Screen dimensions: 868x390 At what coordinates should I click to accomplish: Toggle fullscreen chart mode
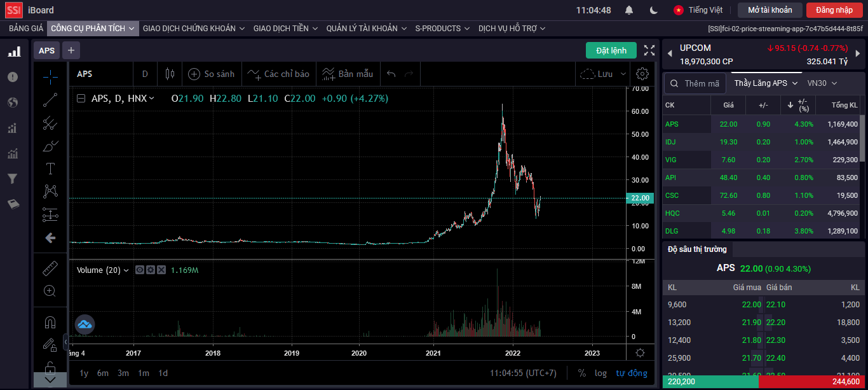[649, 50]
